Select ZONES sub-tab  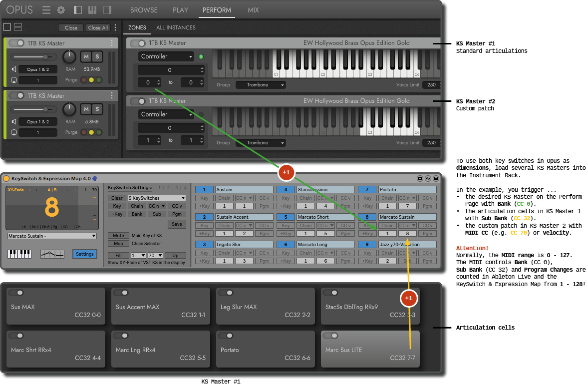click(x=137, y=27)
